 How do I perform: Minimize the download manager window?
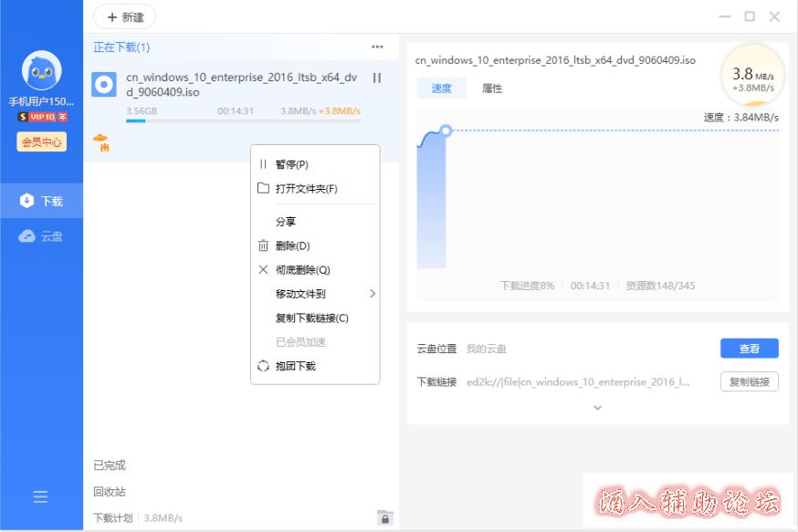click(x=725, y=16)
